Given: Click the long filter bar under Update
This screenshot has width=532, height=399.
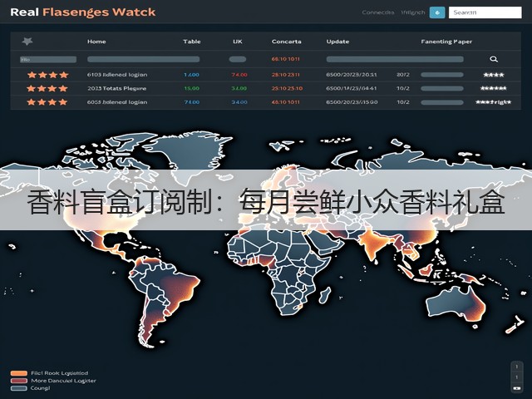Looking at the screenshot, I should (395, 59).
